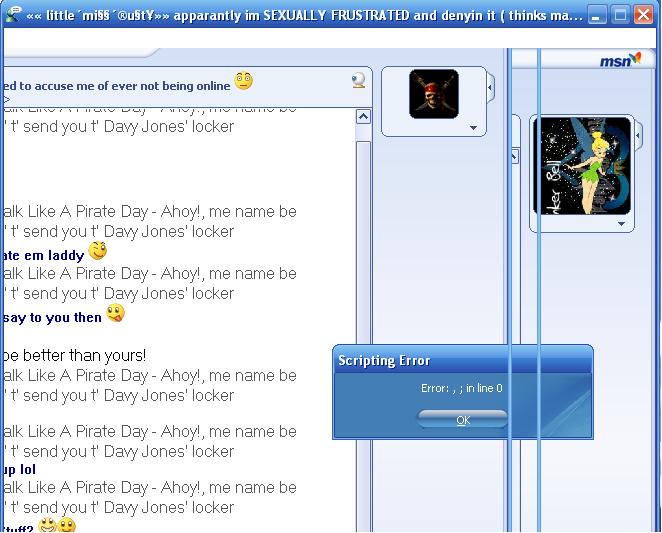Click the MSN window icon in title bar
This screenshot has width=662, height=533.
(x=14, y=13)
